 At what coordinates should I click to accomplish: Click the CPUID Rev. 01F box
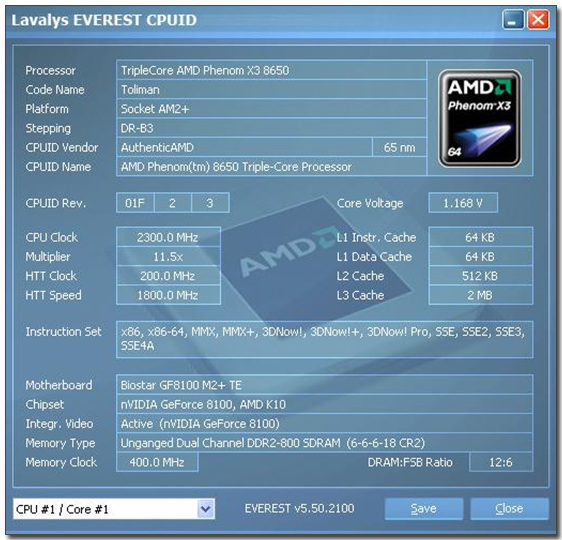click(135, 203)
